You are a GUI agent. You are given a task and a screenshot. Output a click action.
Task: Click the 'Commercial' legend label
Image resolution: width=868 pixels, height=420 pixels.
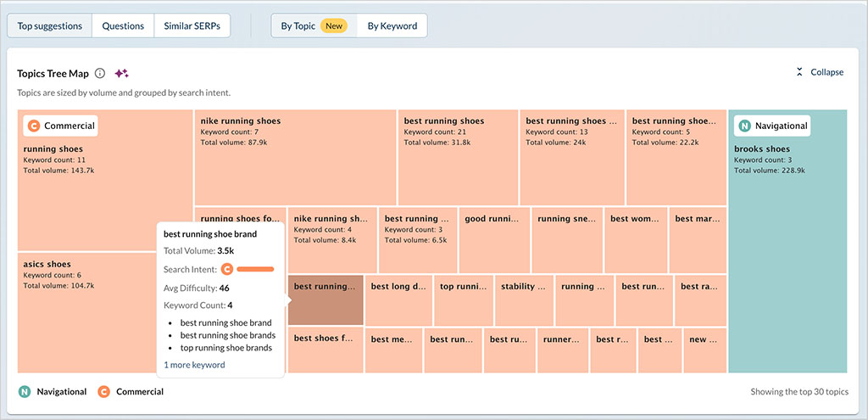point(140,392)
